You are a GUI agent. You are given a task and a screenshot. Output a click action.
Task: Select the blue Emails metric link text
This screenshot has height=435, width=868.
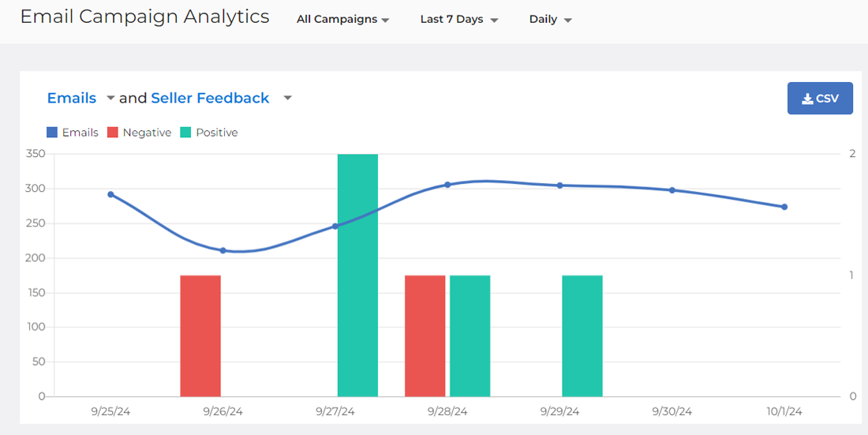click(x=71, y=98)
